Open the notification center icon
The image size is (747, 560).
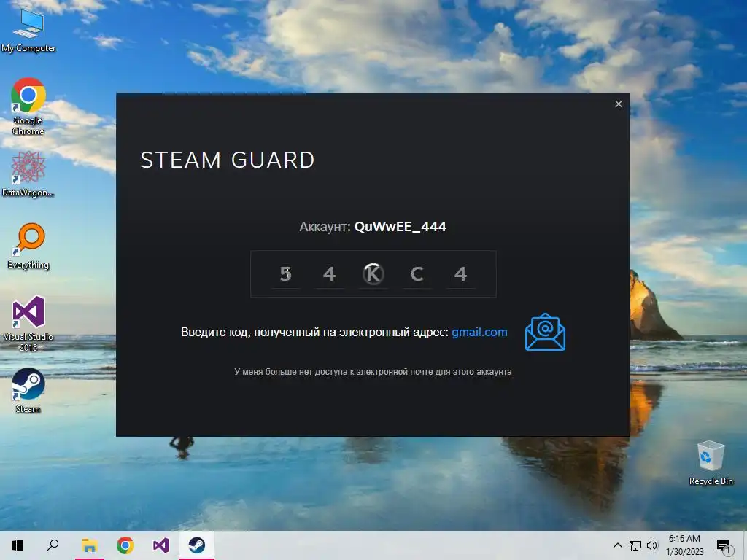(724, 545)
